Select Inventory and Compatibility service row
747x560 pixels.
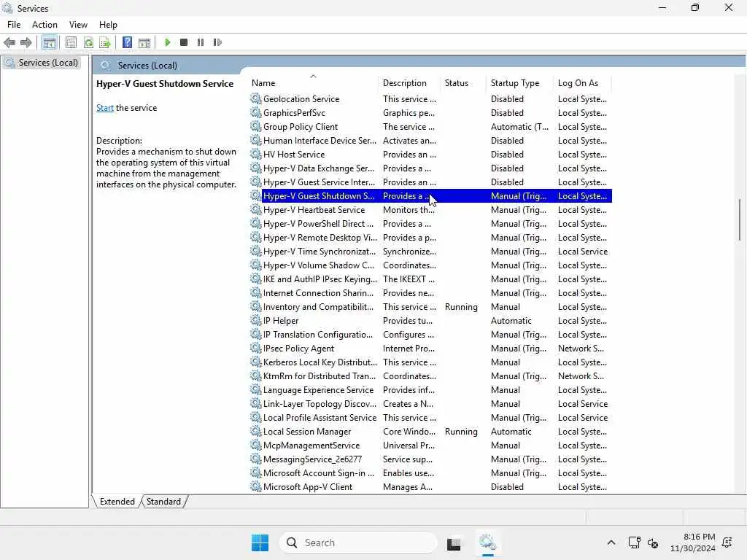(x=430, y=307)
